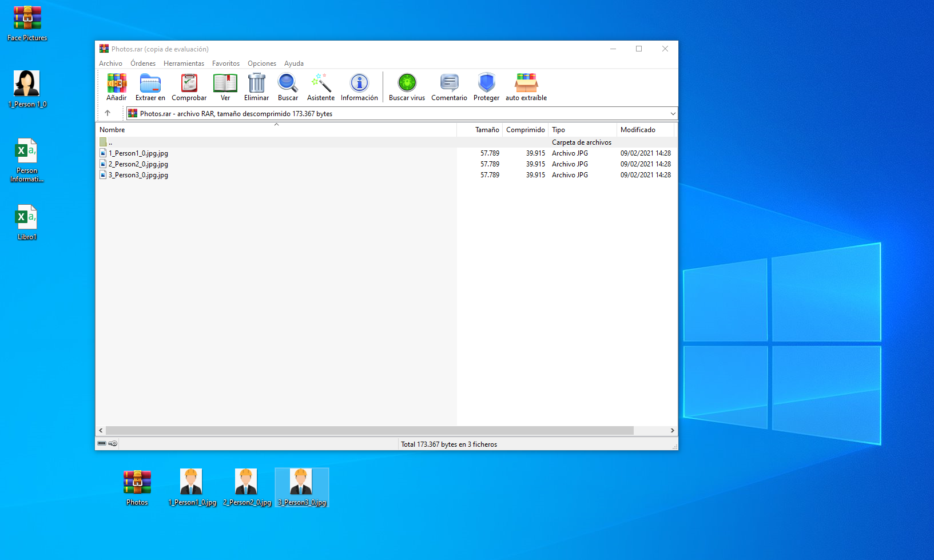Select Face Pictures desktop archive

pyautogui.click(x=27, y=23)
